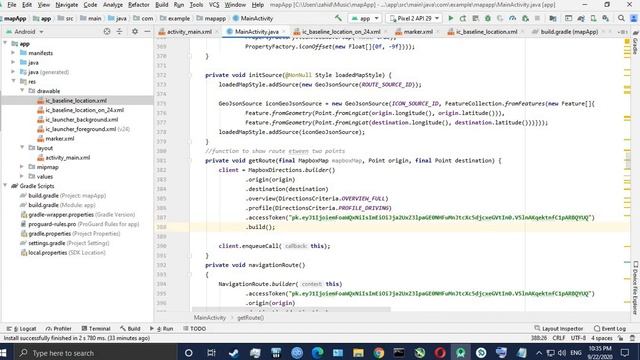Click the 4 spaces indent indicator
Image resolution: width=640 pixels, height=360 pixels.
click(x=602, y=338)
